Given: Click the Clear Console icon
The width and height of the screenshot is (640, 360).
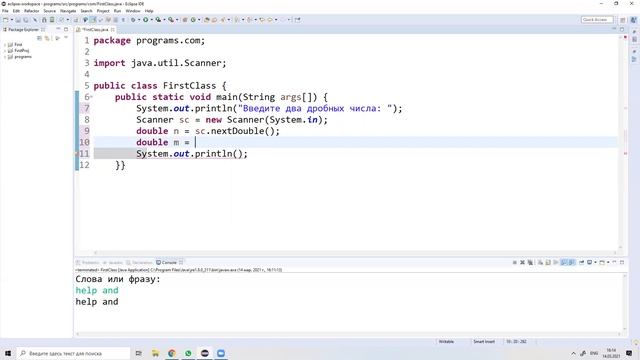Looking at the screenshot, I should click(540, 262).
